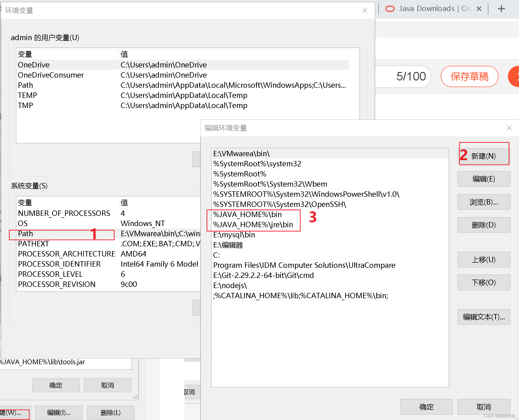Click 保存草稿 save draft button
Image resolution: width=519 pixels, height=420 pixels.
pos(469,76)
